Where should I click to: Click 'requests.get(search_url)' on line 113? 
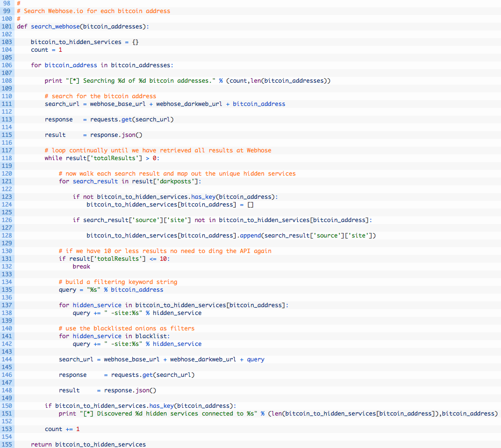[132, 119]
